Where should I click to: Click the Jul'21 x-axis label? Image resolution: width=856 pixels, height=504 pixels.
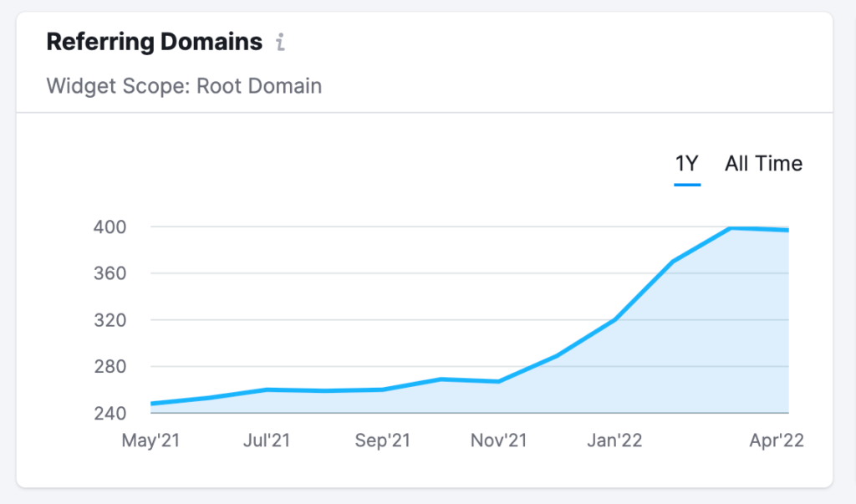click(267, 440)
